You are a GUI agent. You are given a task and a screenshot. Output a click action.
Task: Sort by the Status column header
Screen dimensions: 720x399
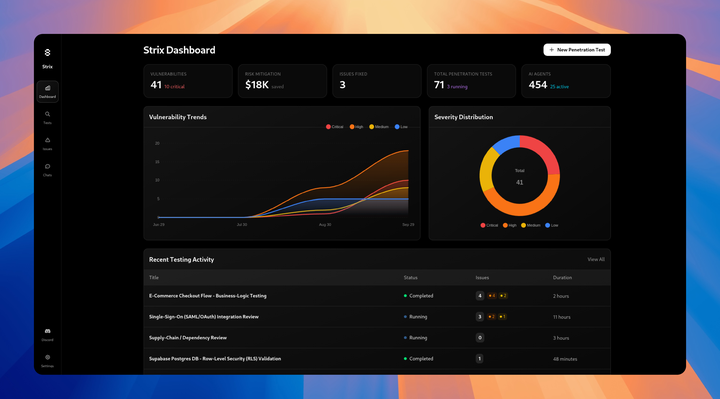411,277
